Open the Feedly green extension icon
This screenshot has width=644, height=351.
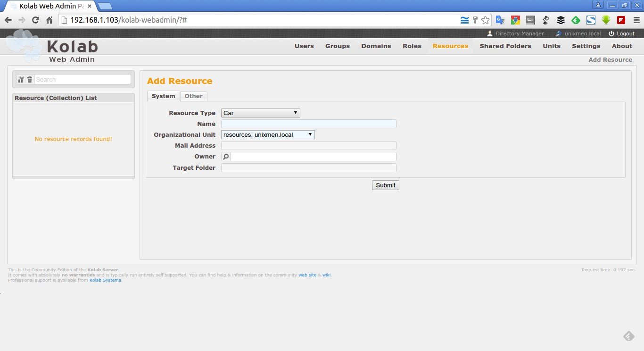tap(576, 20)
